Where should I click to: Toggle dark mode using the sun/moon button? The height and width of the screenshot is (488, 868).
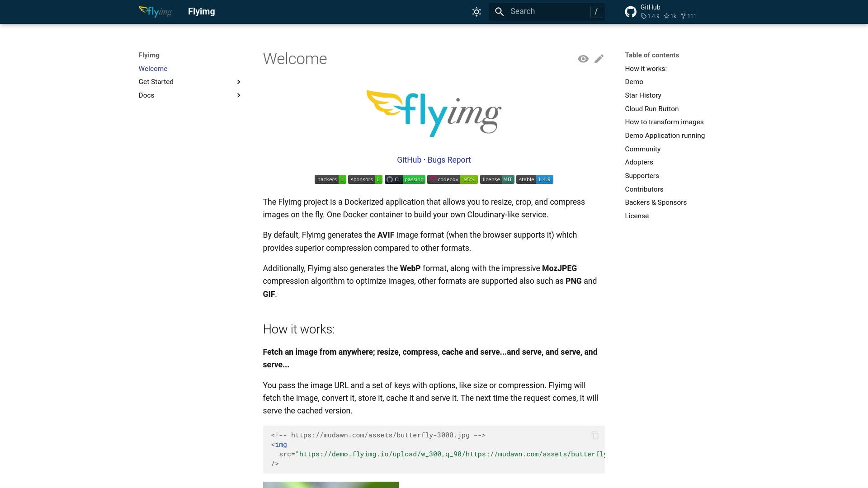coord(476,12)
